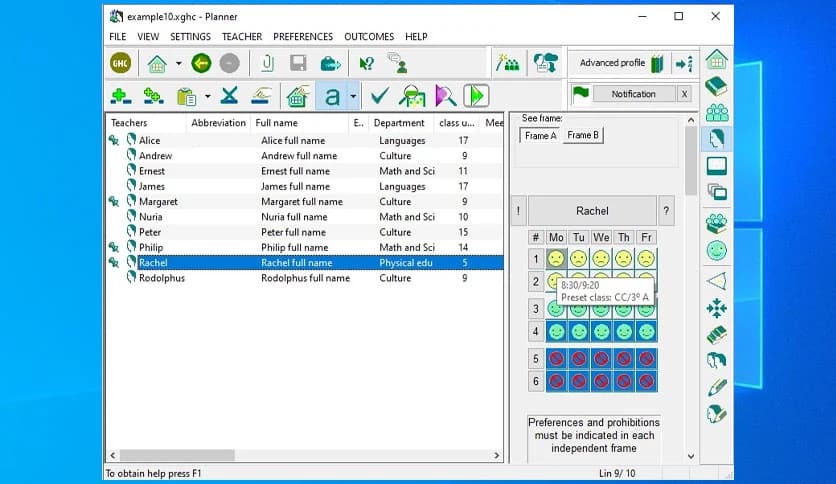Viewport: 836px width, 484px height.
Task: Toggle Rachel's Thursday period 5 prohibition
Action: 624,359
